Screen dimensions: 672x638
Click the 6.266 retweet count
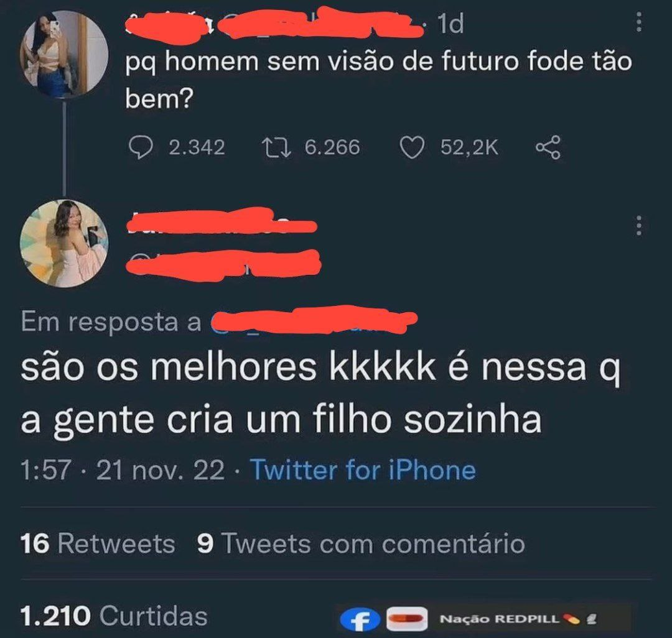[332, 148]
